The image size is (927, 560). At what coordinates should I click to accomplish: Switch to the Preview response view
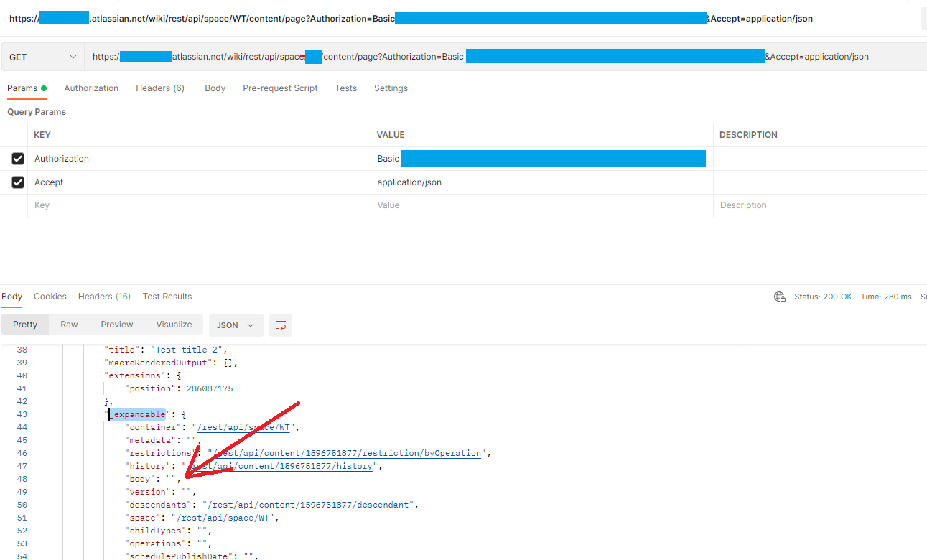116,324
